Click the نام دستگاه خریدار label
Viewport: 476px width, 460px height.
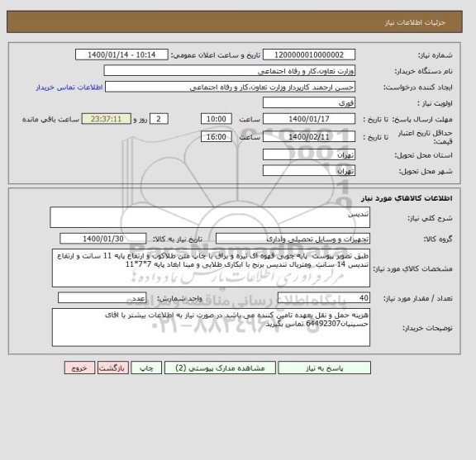423,71
